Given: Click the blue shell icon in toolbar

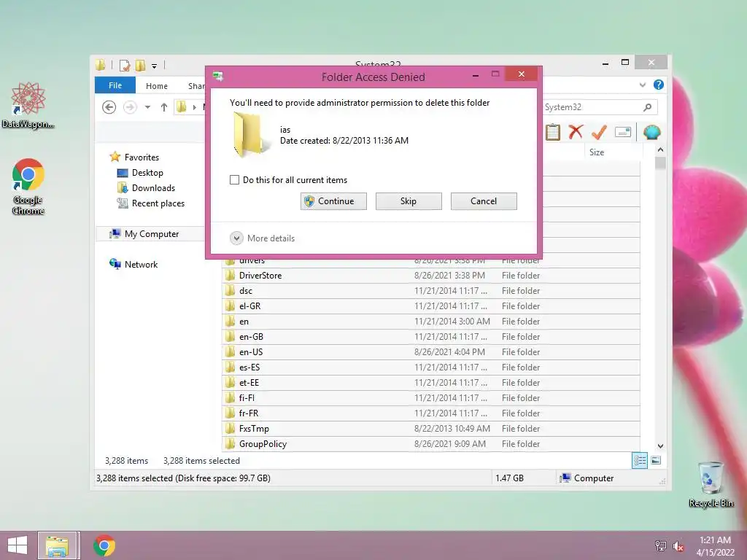Looking at the screenshot, I should pyautogui.click(x=651, y=132).
